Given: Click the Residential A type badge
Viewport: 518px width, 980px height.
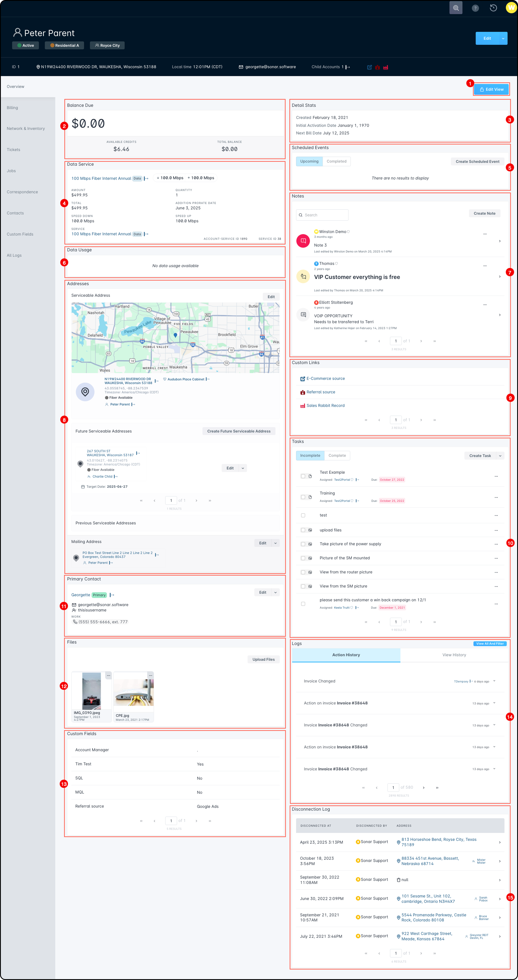Looking at the screenshot, I should click(x=65, y=45).
